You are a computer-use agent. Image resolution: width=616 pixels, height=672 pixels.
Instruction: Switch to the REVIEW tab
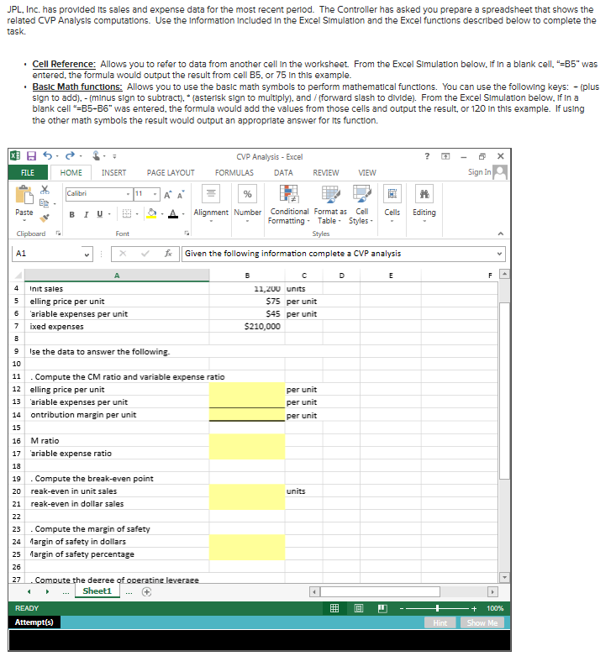coord(326,173)
